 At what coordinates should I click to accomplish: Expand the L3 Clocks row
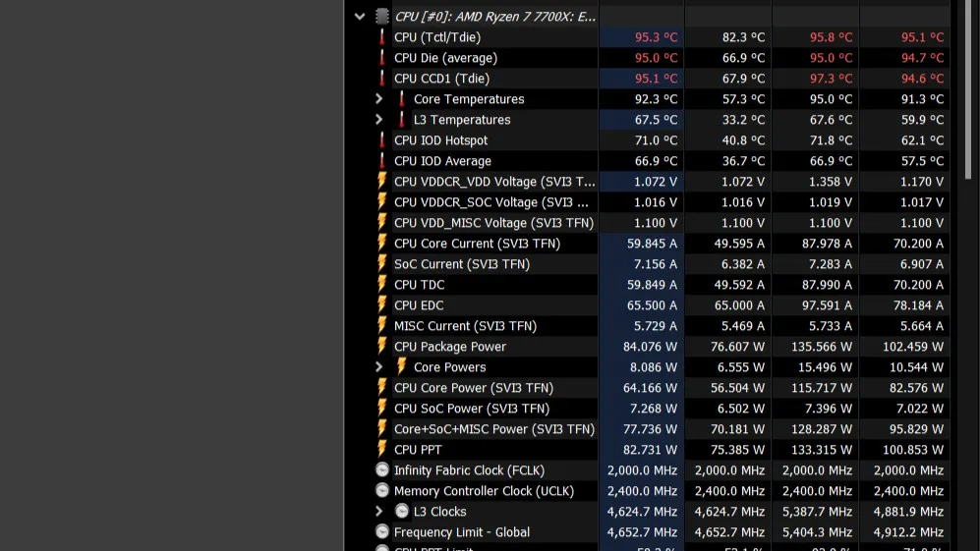(x=379, y=512)
